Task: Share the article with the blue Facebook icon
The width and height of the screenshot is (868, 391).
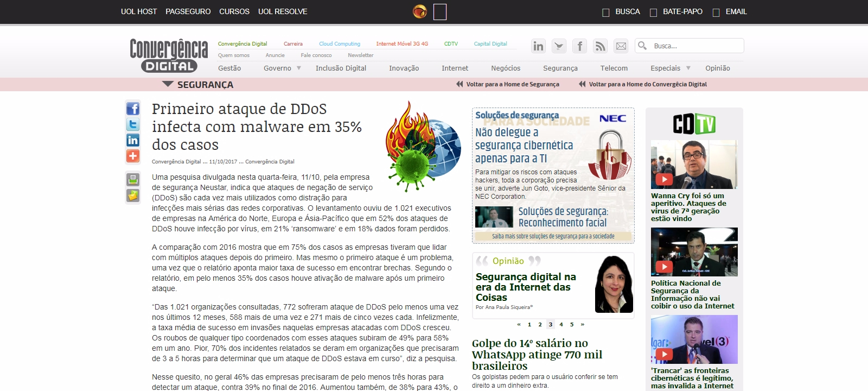Action: pos(133,109)
